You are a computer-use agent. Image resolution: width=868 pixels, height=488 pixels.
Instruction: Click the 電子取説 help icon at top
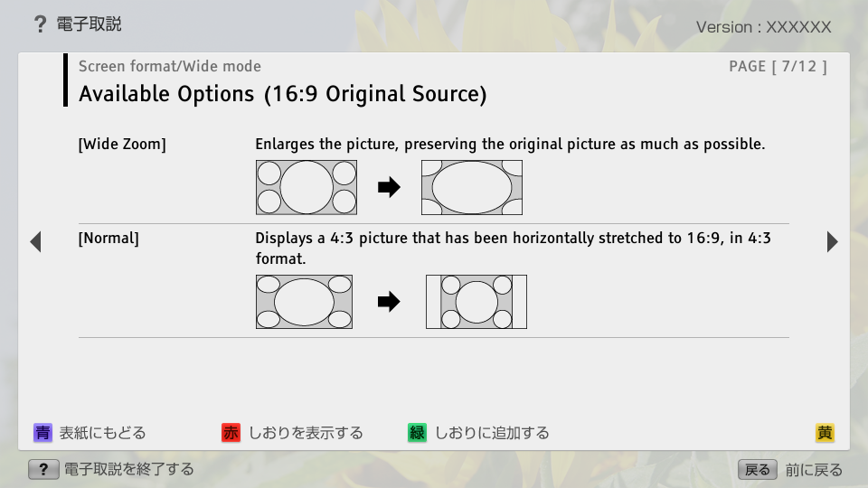tap(40, 24)
